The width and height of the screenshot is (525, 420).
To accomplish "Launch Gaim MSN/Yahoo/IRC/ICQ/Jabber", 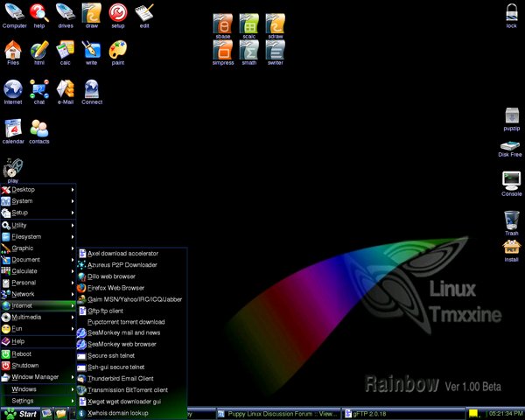I will tap(132, 299).
